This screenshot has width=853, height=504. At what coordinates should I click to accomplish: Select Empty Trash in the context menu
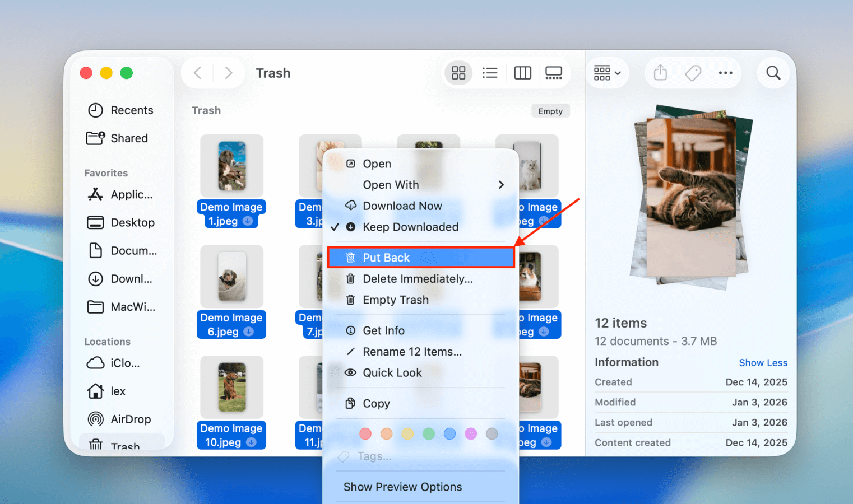click(x=395, y=300)
